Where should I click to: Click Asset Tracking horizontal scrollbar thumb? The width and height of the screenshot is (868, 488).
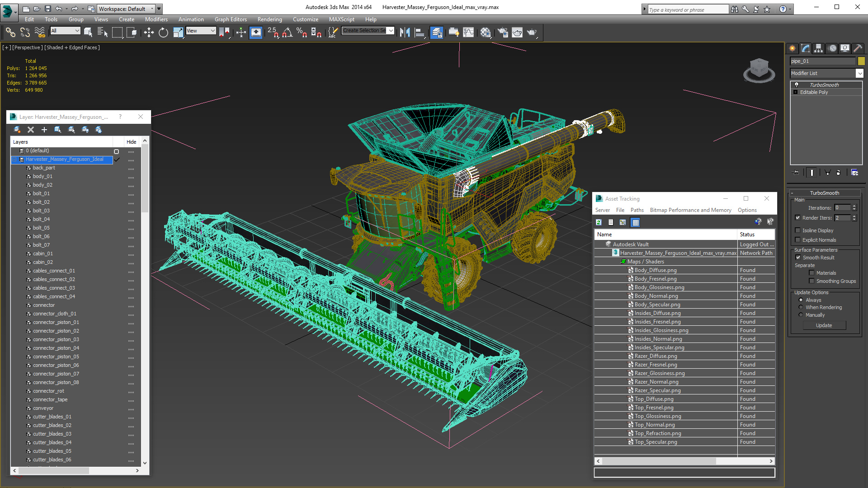[x=659, y=461]
